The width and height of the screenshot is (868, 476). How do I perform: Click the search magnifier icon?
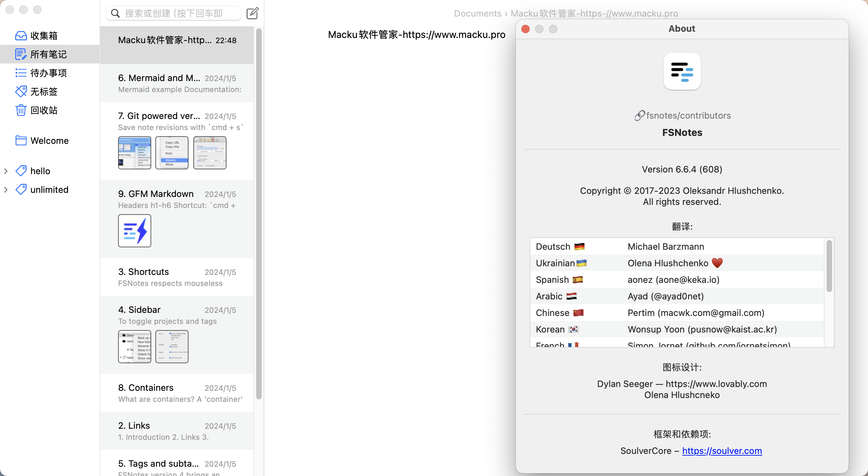click(115, 13)
